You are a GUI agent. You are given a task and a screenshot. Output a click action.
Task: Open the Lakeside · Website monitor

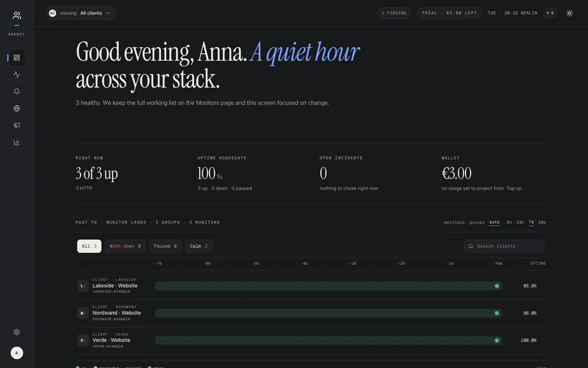tap(115, 286)
